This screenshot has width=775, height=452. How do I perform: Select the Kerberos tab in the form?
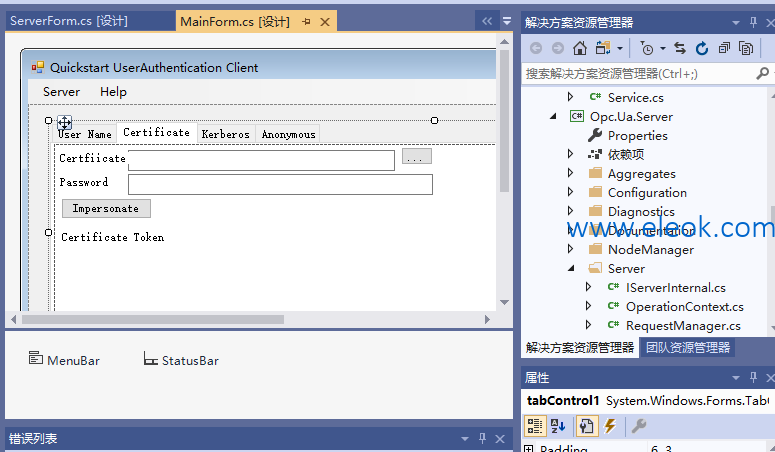225,134
